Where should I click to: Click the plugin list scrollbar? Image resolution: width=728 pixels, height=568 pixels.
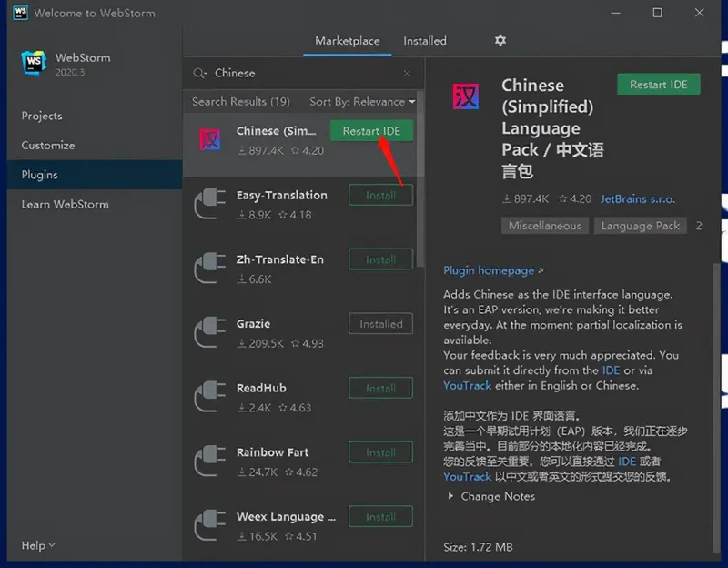(420, 181)
